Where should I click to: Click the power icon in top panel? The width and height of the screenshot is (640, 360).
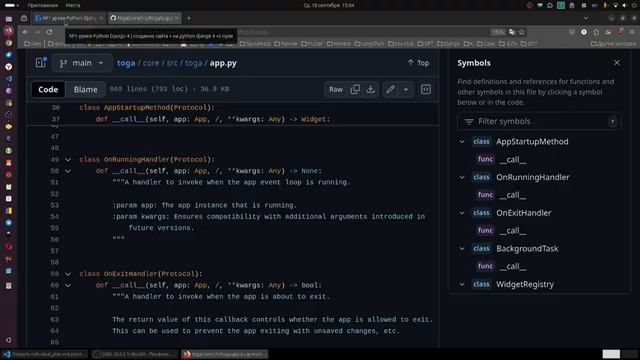[x=634, y=5]
